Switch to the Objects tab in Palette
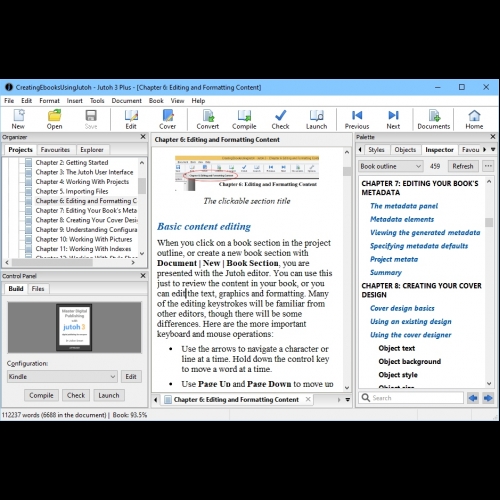 405,150
